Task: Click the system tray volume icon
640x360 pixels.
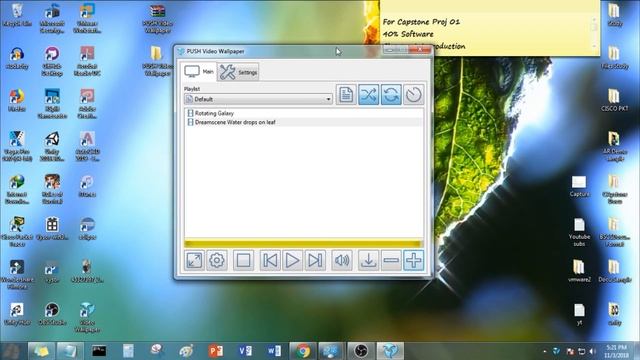Action: coord(592,351)
